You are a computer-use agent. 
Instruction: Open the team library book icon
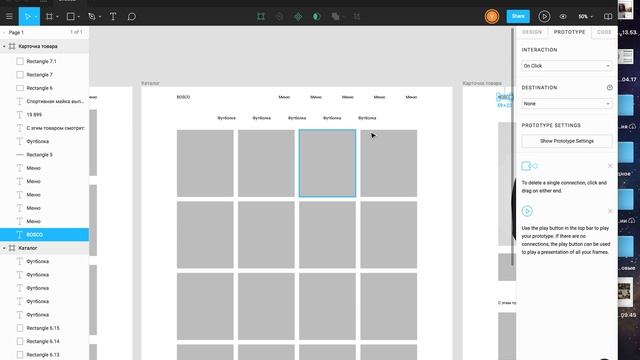[608, 17]
